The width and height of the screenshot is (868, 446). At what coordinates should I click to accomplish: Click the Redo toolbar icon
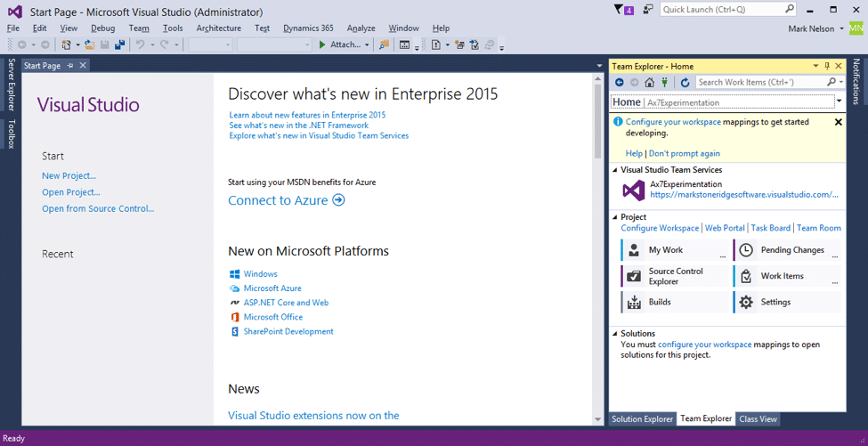165,45
